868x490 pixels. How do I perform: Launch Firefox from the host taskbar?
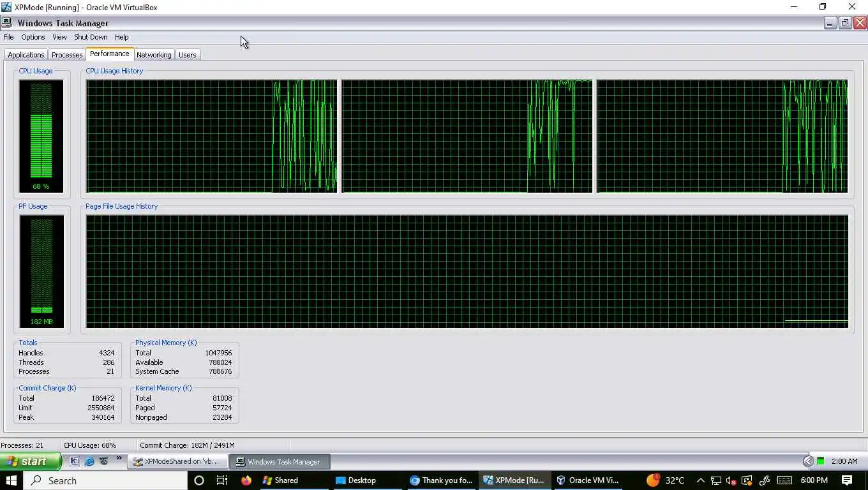[246, 480]
